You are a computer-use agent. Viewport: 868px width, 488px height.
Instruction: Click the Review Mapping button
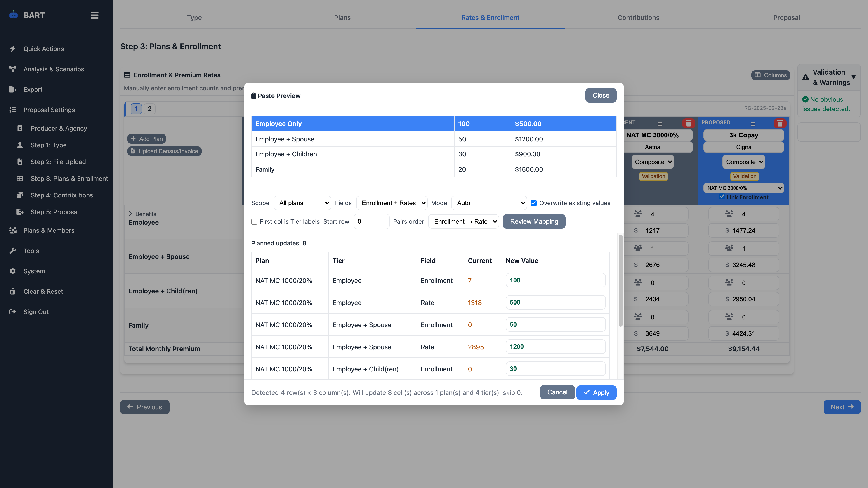point(534,221)
